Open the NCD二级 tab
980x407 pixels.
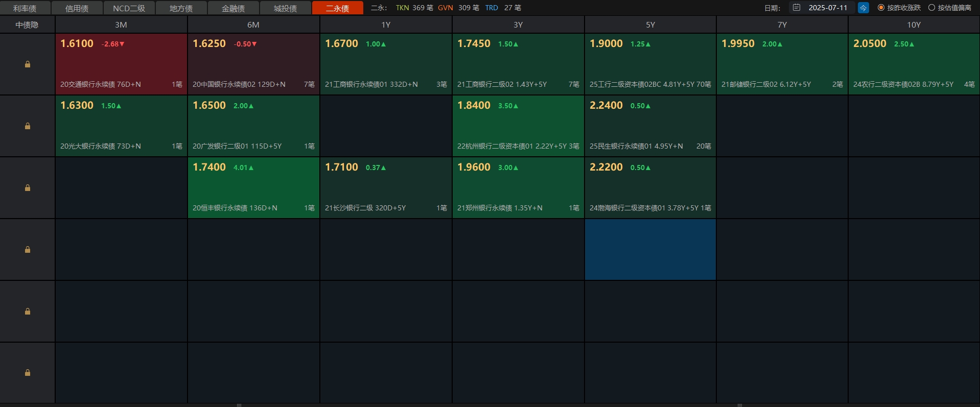[x=129, y=8]
